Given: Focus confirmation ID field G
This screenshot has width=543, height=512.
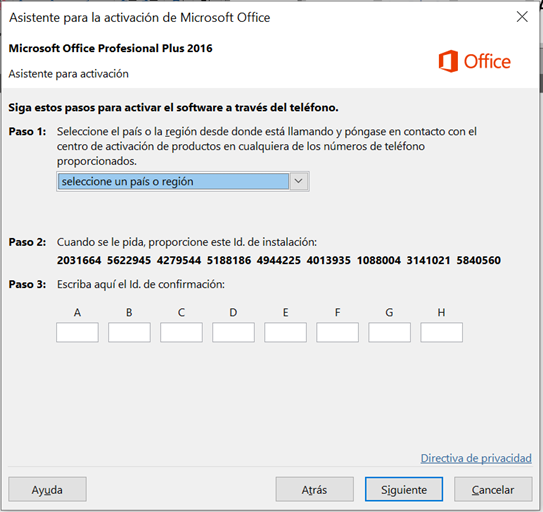Looking at the screenshot, I should point(390,332).
